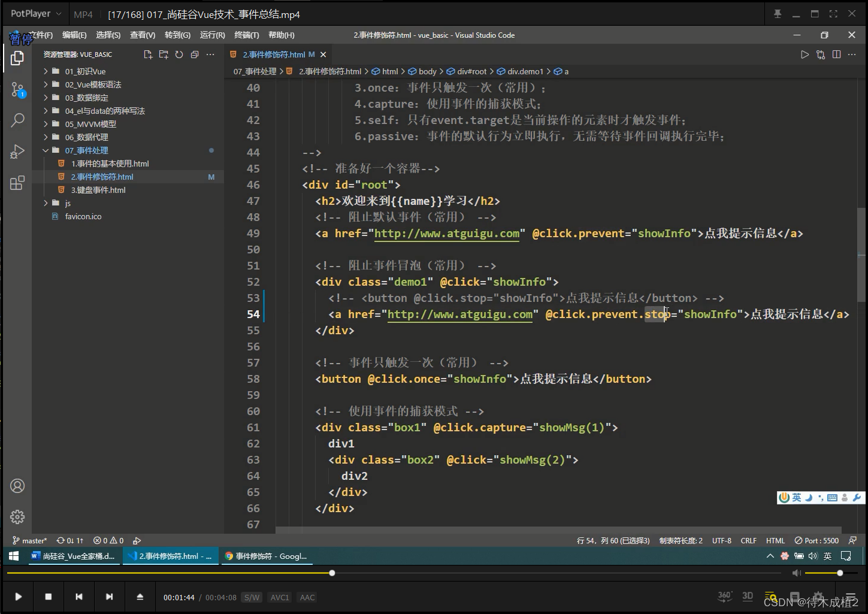Click the master branch indicator
Viewport: 868px width, 614px height.
pyautogui.click(x=29, y=540)
